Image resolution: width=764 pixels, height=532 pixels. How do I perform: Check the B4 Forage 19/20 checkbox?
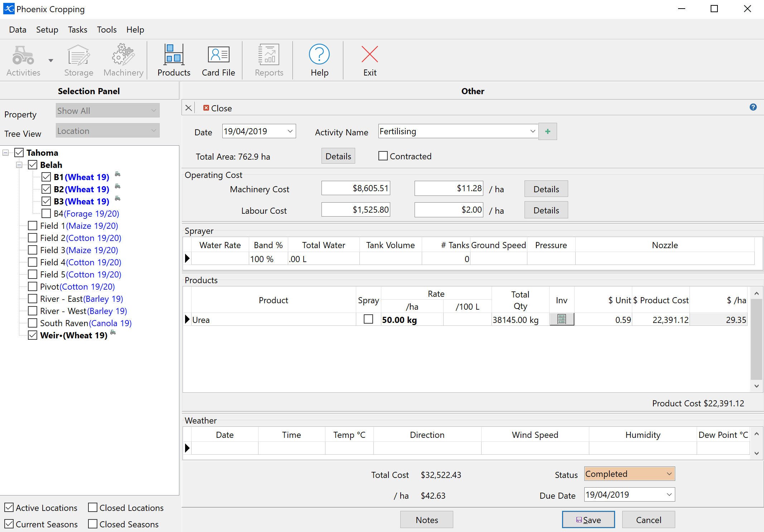[46, 214]
